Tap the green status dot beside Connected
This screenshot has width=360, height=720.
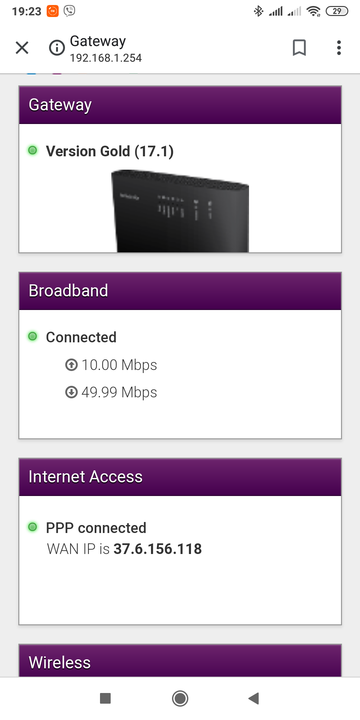tap(32, 336)
